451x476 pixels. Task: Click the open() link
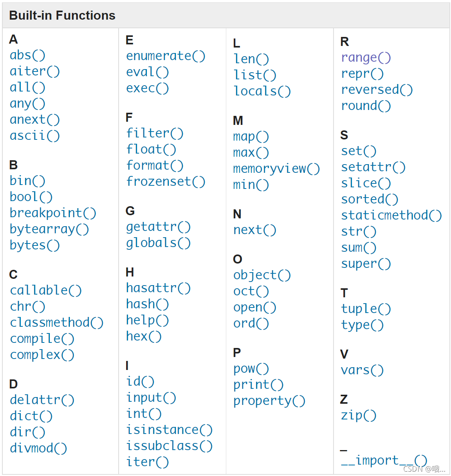point(255,308)
